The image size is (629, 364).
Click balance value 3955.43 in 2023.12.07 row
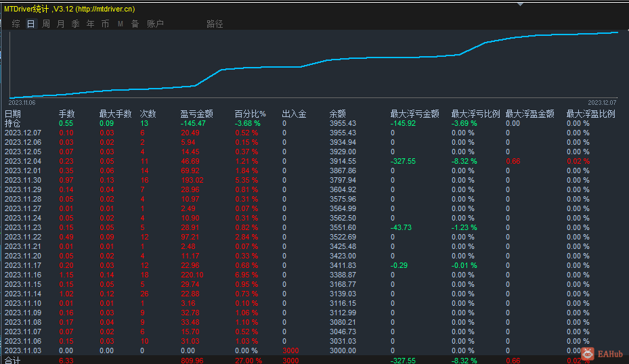[343, 133]
